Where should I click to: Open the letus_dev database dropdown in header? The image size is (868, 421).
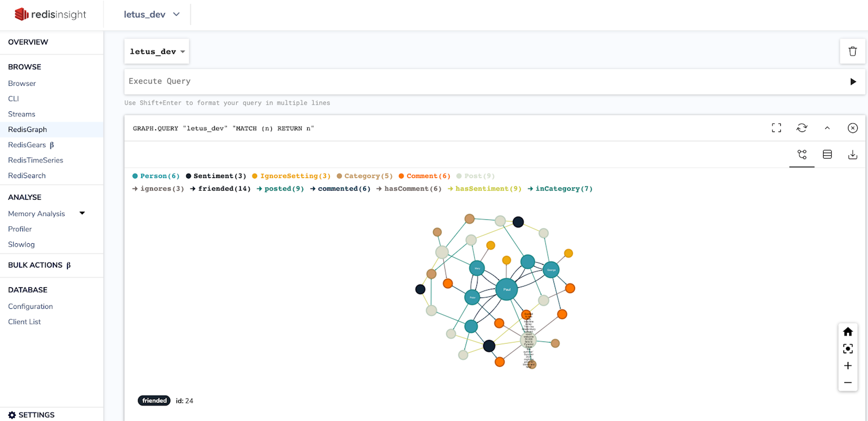(152, 14)
